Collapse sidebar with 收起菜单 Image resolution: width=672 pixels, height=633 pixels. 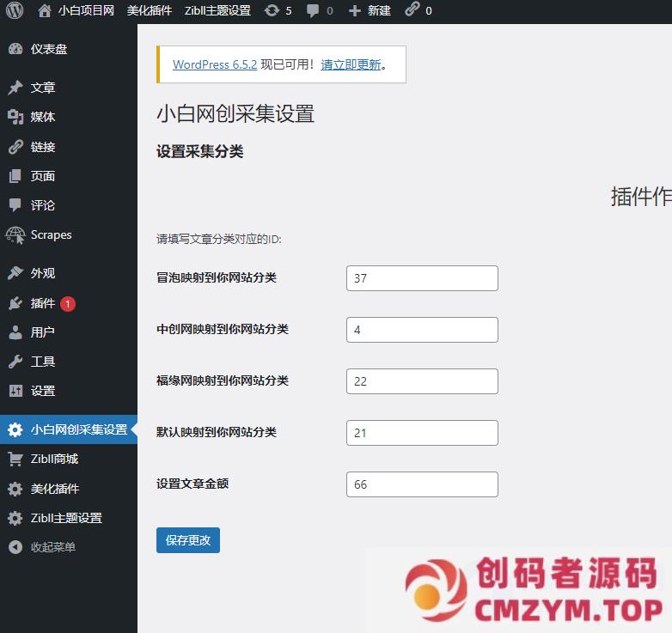pos(52,547)
